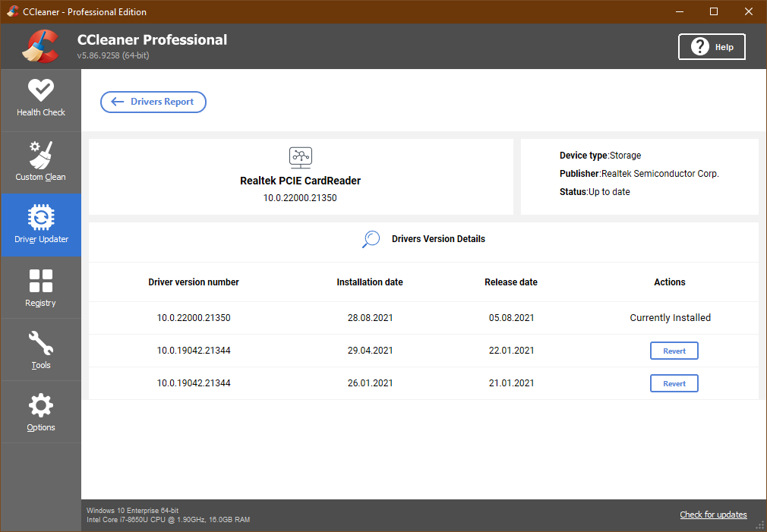Viewport: 767px width, 532px height.
Task: Click the Realtek PCIE CardReader device icon
Action: coord(300,157)
